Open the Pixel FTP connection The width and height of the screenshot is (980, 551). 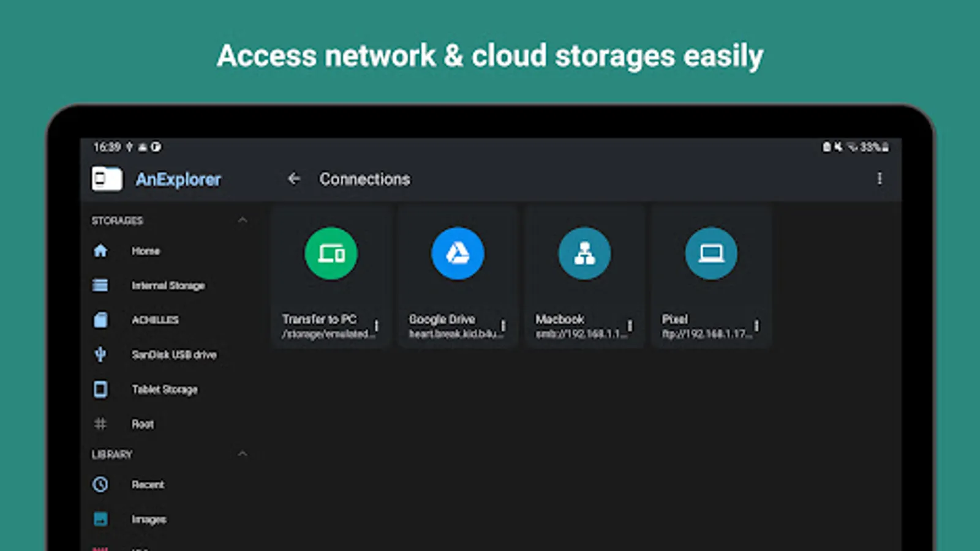click(711, 253)
